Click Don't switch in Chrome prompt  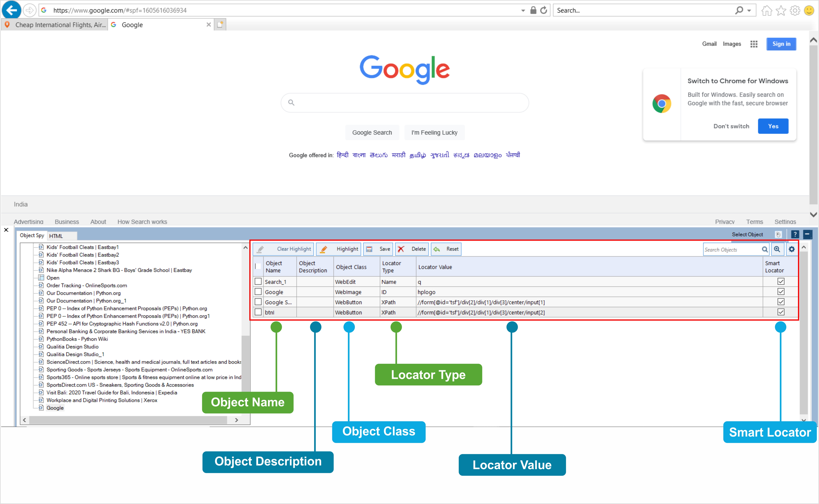pyautogui.click(x=731, y=126)
